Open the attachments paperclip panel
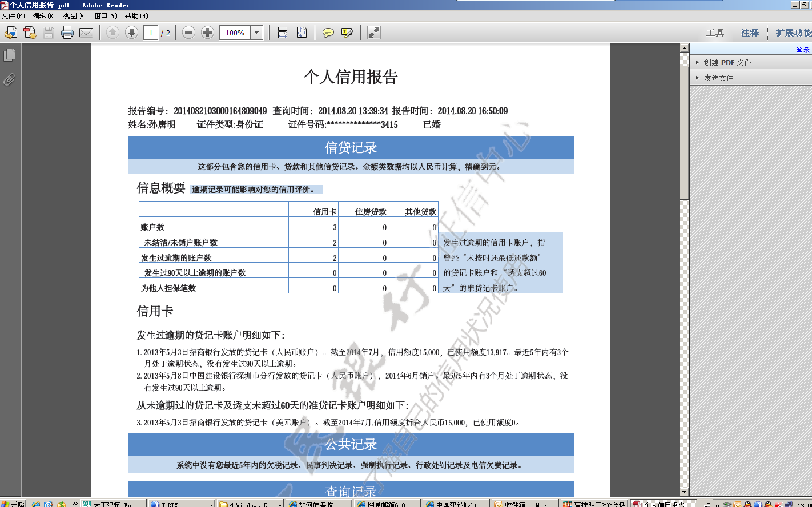 10,79
